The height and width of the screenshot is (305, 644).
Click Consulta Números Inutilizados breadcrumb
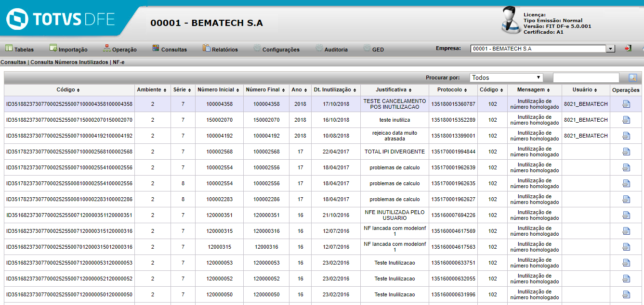(x=69, y=62)
